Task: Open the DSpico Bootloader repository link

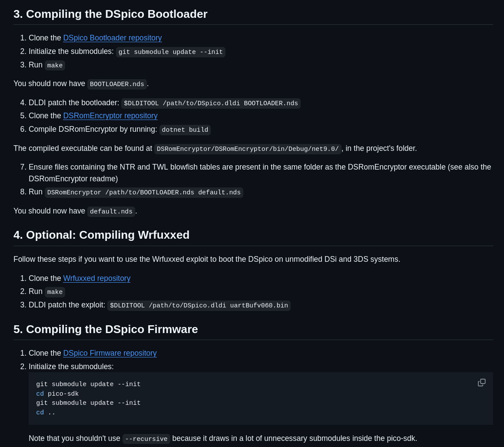Action: (x=113, y=38)
